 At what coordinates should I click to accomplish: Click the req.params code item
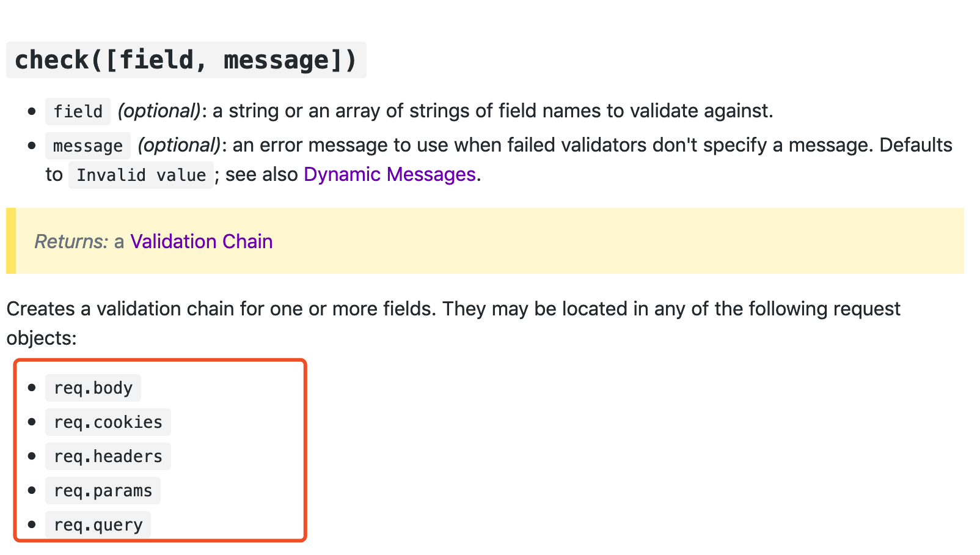pos(103,491)
